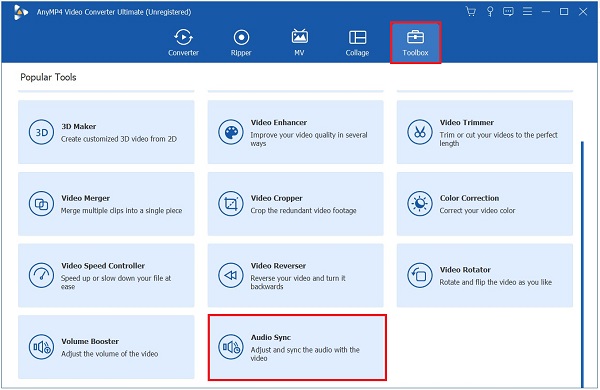
Task: Click the Color Correction sun icon
Action: click(x=420, y=204)
